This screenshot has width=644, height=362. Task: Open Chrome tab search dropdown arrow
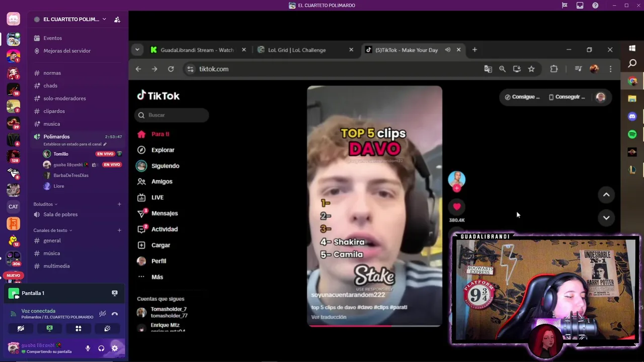click(137, 50)
